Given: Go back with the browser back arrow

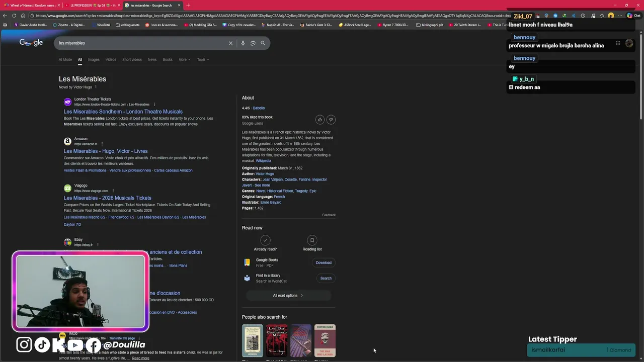Looking at the screenshot, I should click(5, 16).
